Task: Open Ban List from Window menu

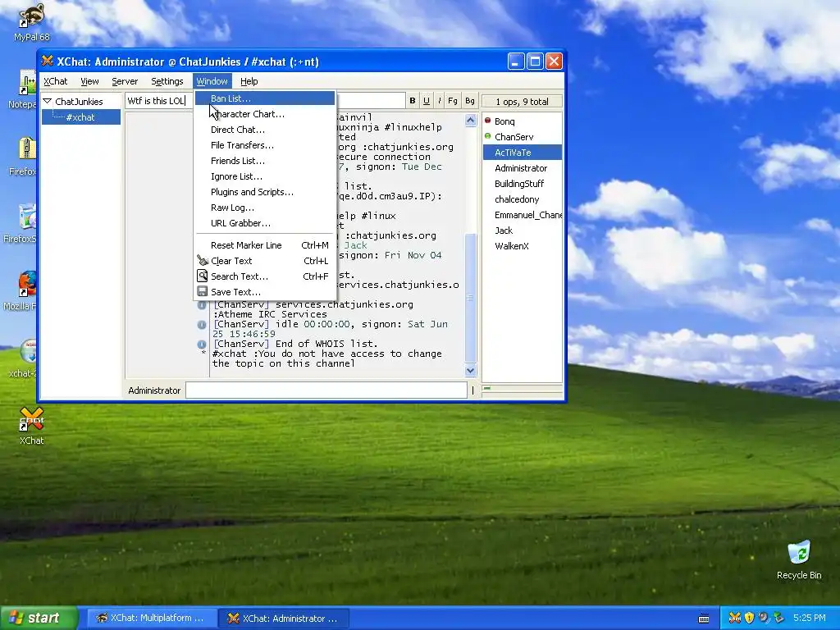Action: (265, 98)
